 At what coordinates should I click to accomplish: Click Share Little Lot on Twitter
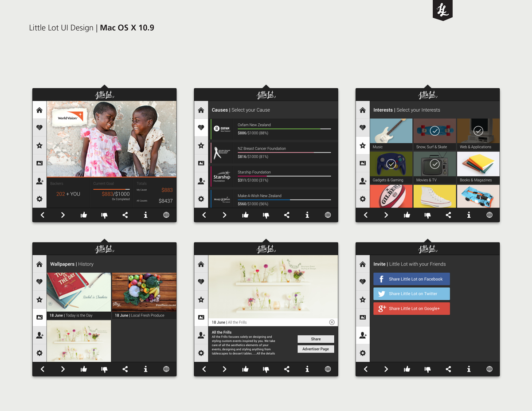(x=411, y=294)
